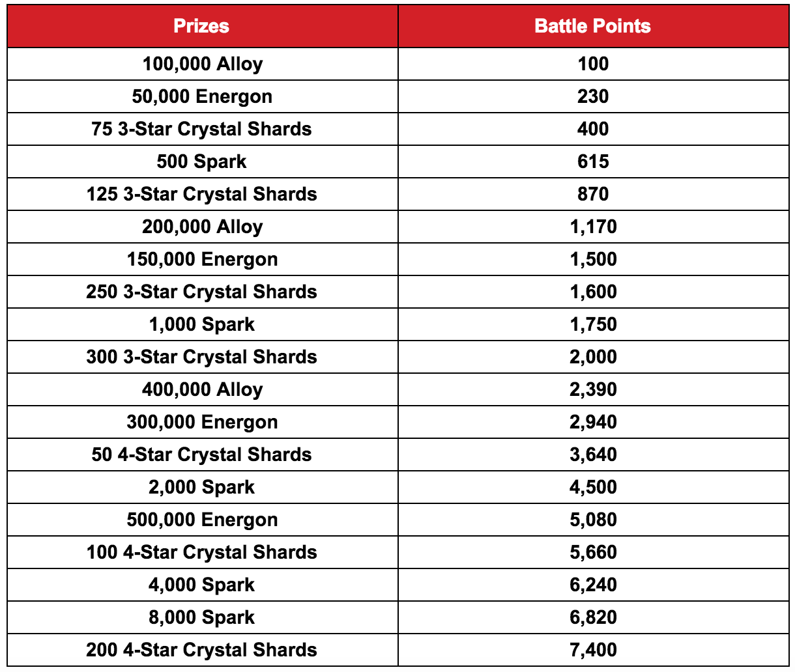Click the 75 3-Star Crystal Shards cell
The image size is (795, 672).
coord(202,129)
